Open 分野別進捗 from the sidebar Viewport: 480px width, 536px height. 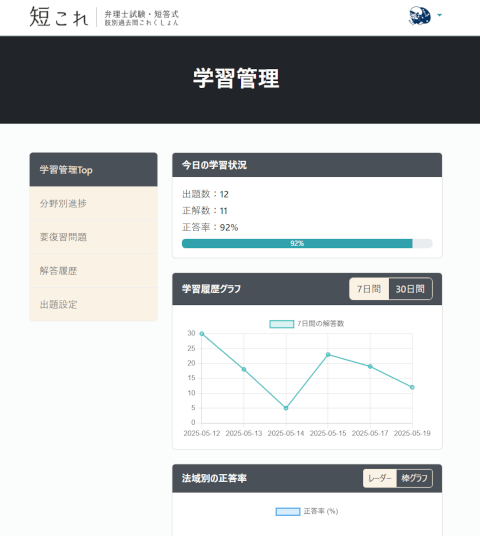[x=93, y=203]
